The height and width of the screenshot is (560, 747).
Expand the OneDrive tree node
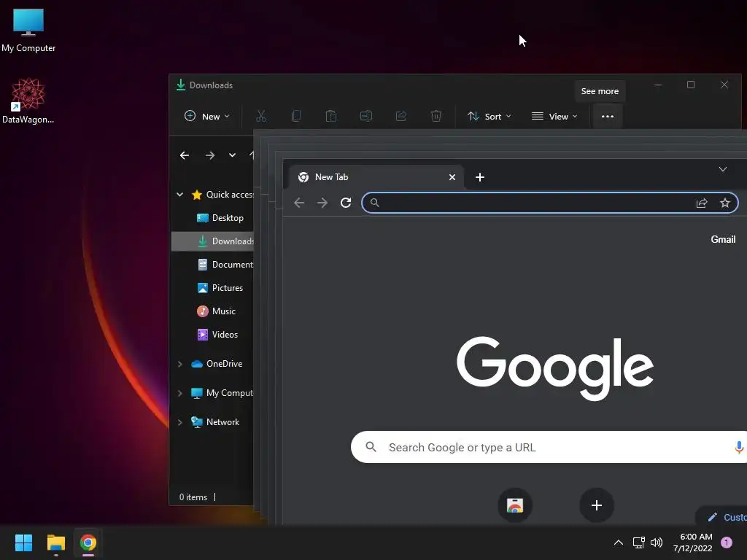tap(179, 364)
